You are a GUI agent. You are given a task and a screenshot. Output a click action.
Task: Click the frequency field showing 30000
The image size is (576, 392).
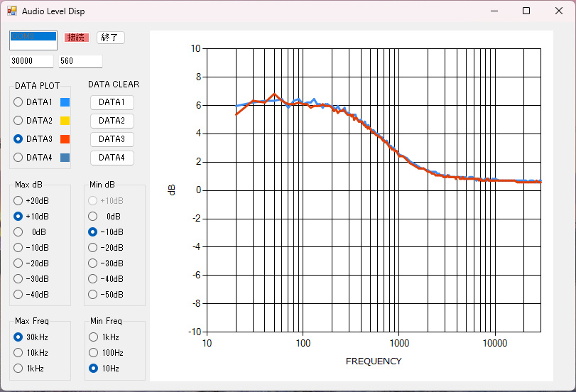click(31, 62)
